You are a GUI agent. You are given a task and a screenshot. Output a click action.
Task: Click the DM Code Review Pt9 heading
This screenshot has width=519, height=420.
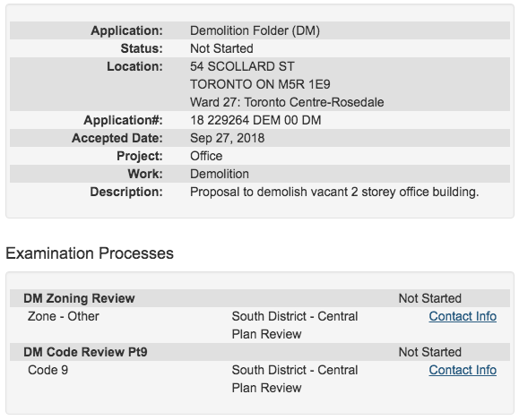(85, 352)
